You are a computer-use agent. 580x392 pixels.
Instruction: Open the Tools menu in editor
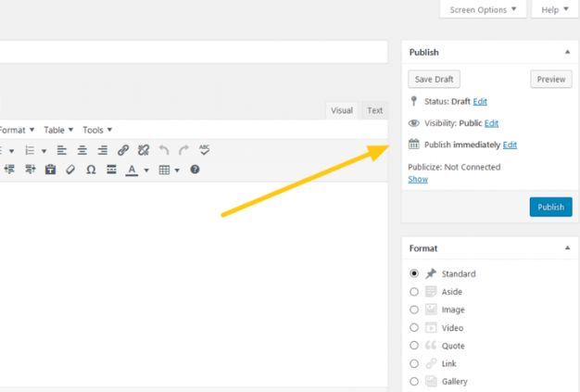97,130
